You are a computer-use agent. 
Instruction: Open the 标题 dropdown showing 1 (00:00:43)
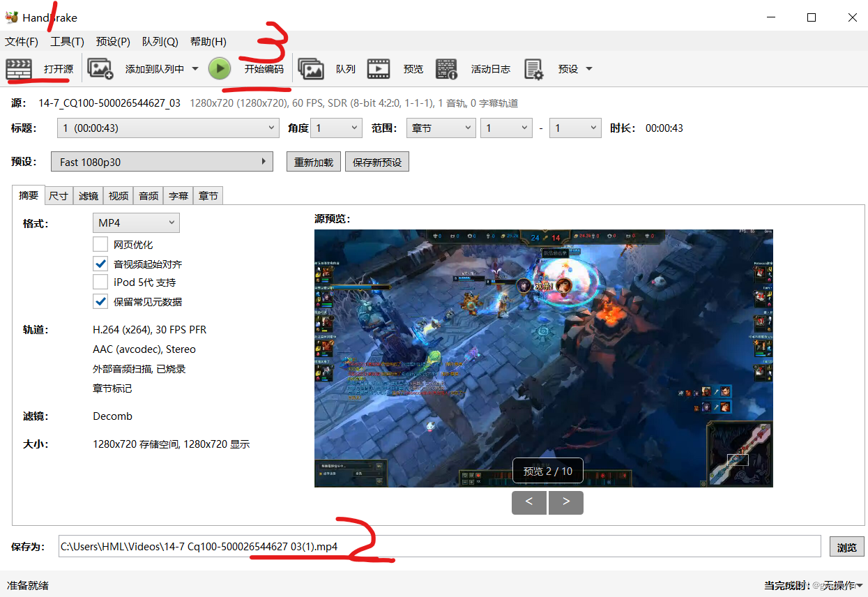tap(169, 128)
